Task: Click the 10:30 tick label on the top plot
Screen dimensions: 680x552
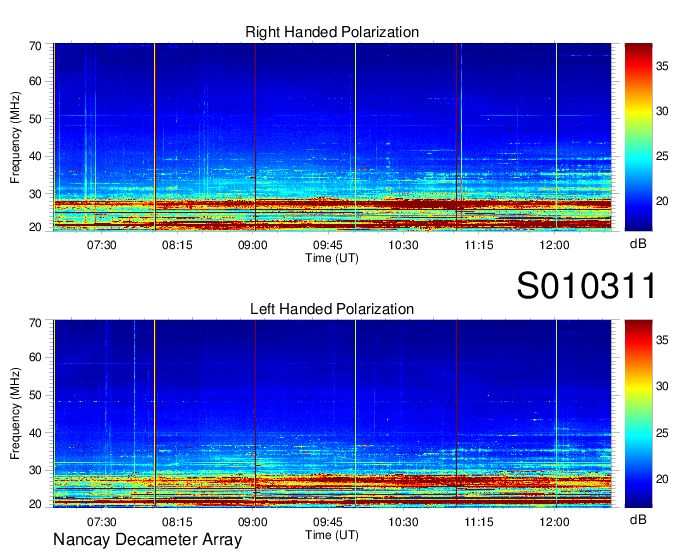Action: 403,245
